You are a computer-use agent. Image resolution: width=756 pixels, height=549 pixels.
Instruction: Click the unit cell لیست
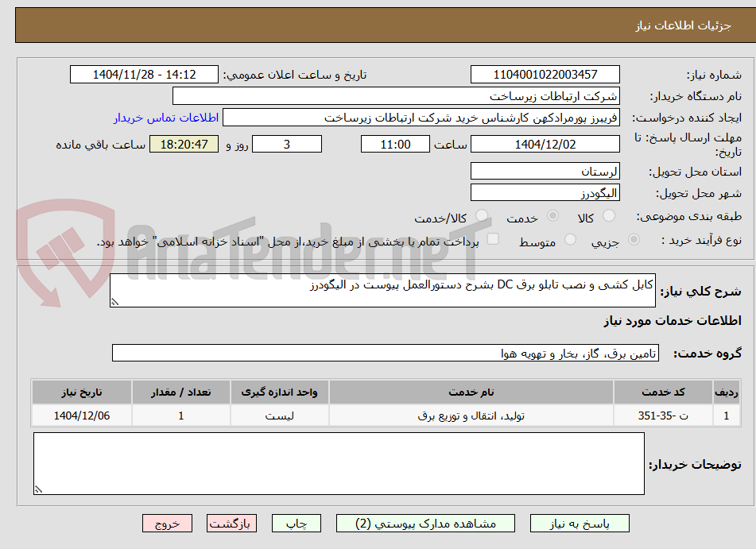tap(280, 416)
